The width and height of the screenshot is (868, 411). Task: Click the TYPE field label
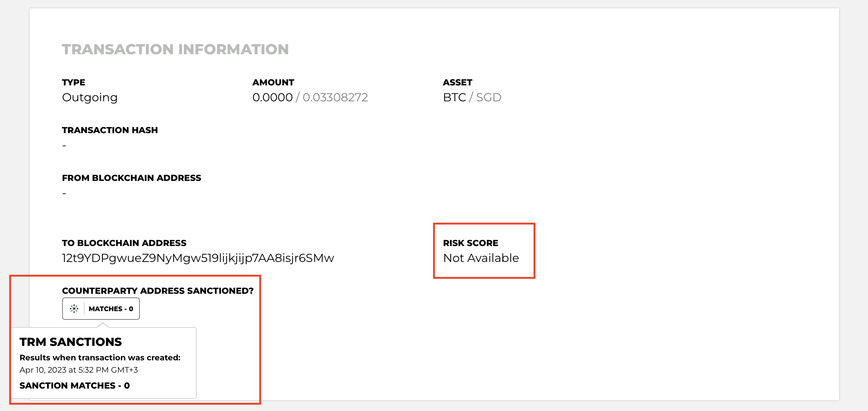[x=73, y=82]
